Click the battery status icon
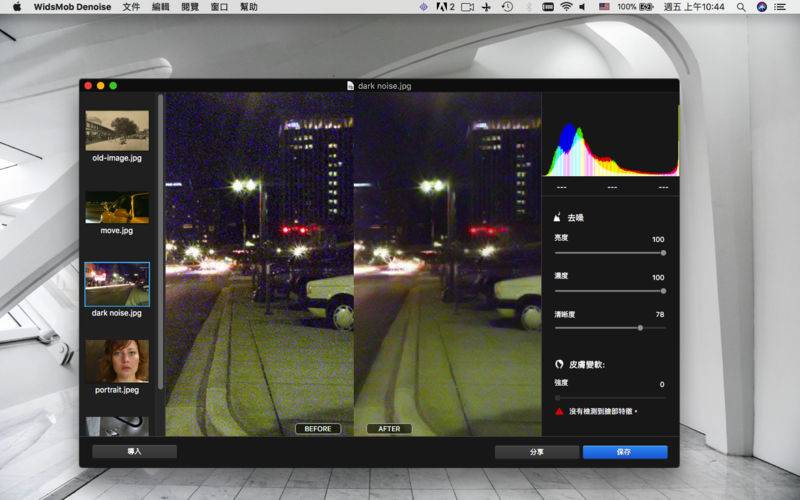This screenshot has width=800, height=500. pyautogui.click(x=646, y=7)
